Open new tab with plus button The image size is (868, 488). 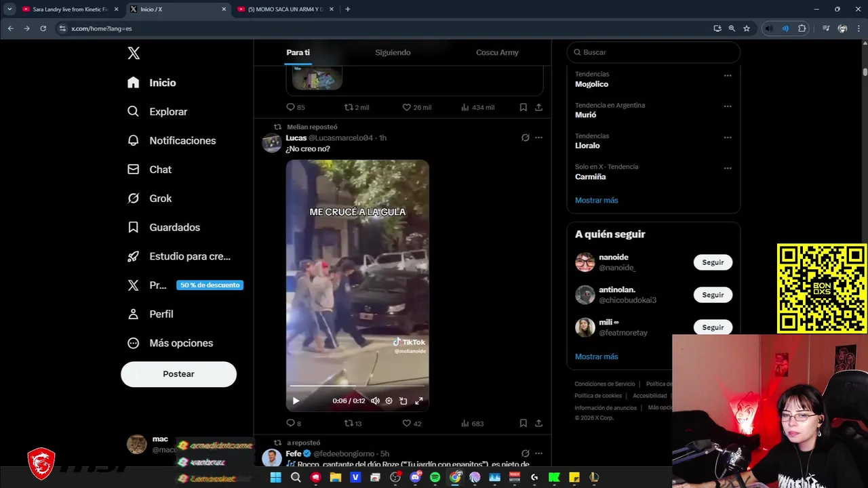pyautogui.click(x=348, y=9)
